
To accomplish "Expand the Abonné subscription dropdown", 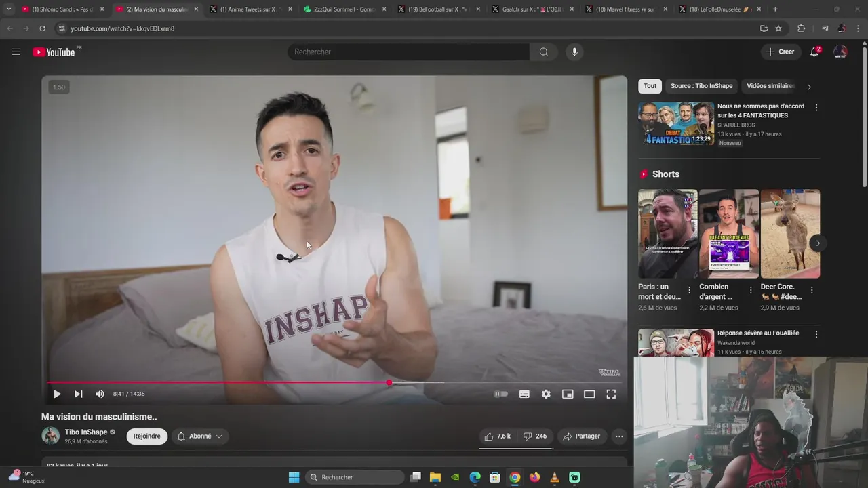I will tap(200, 436).
